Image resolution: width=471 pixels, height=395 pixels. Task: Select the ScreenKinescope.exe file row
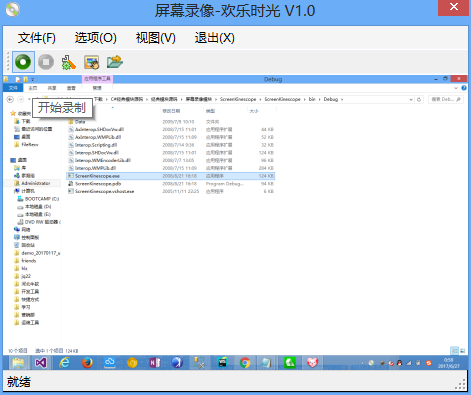[x=171, y=176]
